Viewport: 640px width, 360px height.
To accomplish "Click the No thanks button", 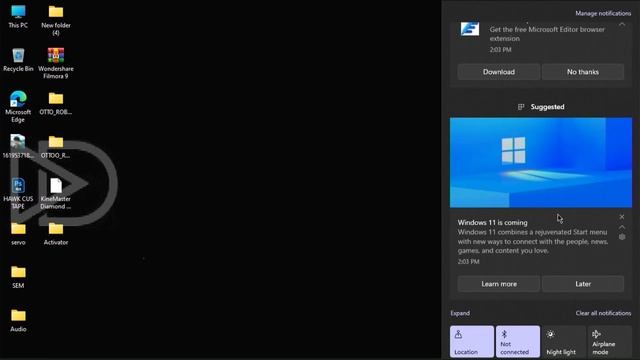I will [583, 72].
